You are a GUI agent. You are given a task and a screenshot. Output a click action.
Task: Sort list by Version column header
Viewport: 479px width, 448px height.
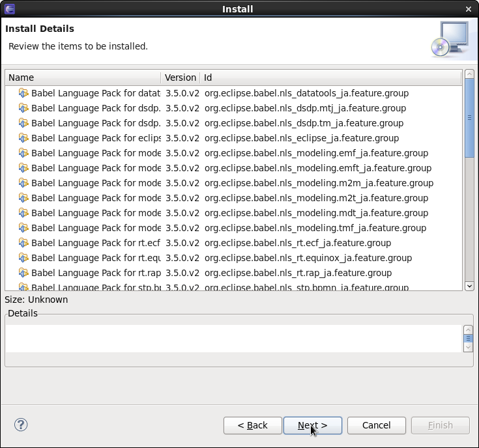click(x=181, y=77)
